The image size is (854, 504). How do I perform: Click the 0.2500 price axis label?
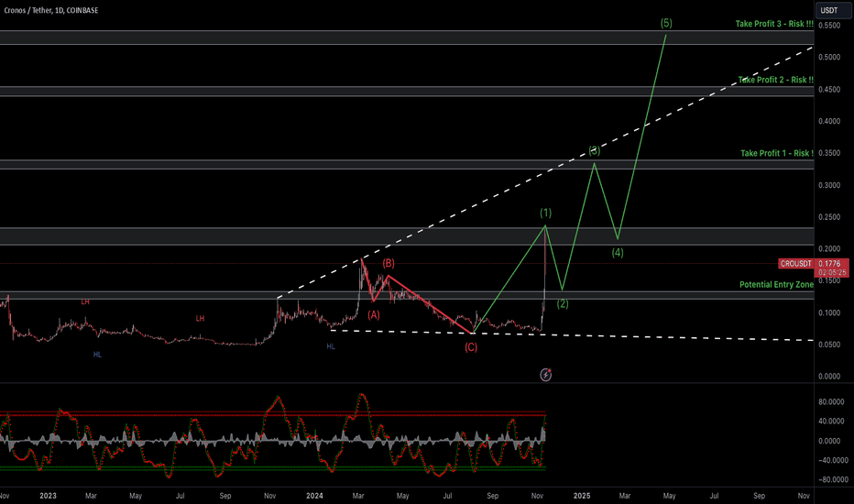pos(829,217)
